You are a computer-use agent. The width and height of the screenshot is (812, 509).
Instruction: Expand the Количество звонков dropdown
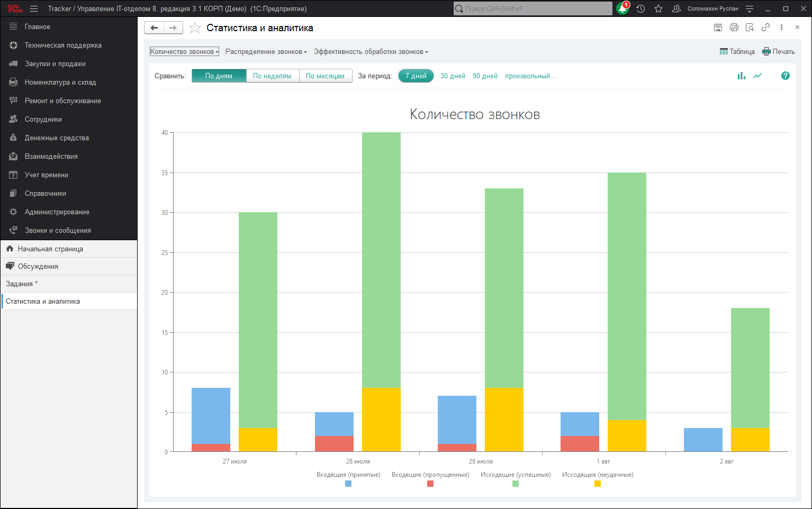point(184,51)
